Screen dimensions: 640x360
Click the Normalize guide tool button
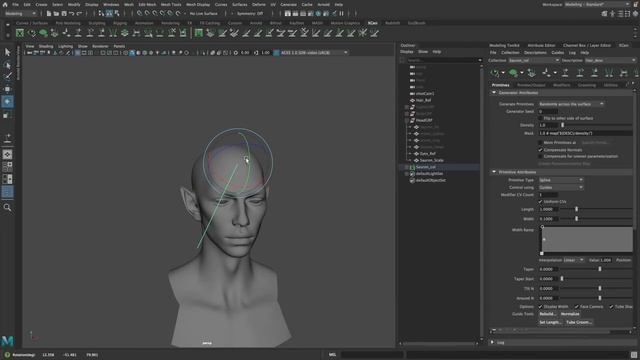(x=570, y=314)
